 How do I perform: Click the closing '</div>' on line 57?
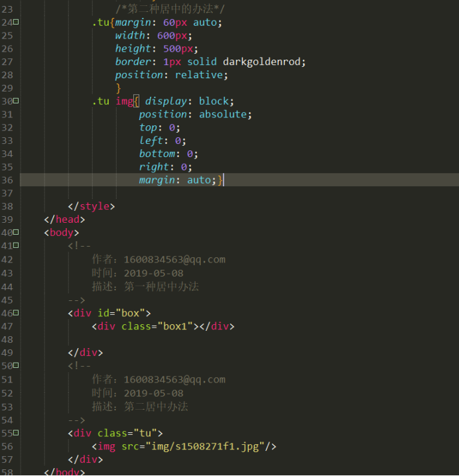(86, 459)
